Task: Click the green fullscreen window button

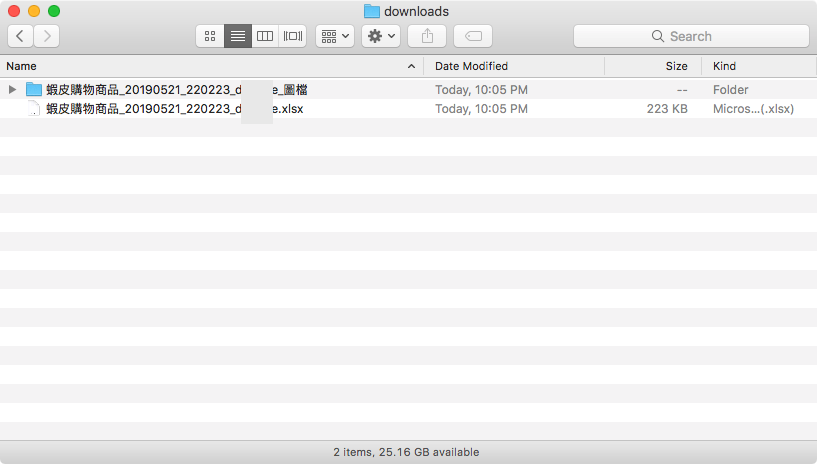Action: (x=54, y=11)
